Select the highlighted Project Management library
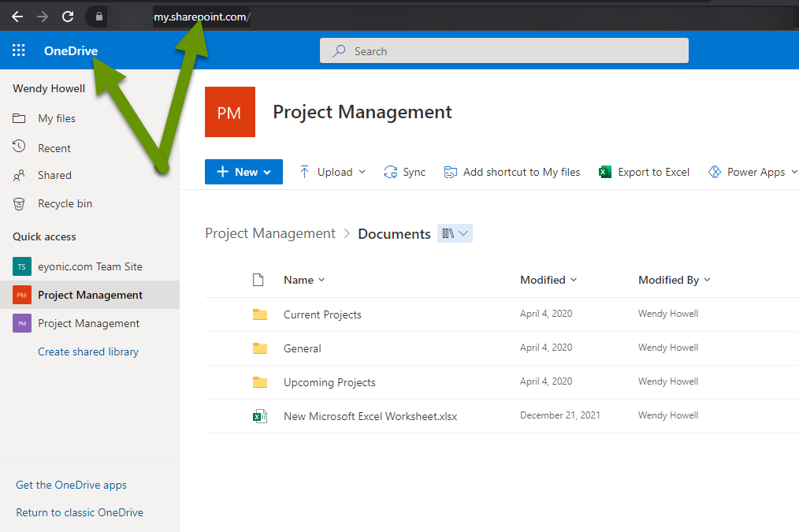The image size is (799, 532). pos(90,295)
